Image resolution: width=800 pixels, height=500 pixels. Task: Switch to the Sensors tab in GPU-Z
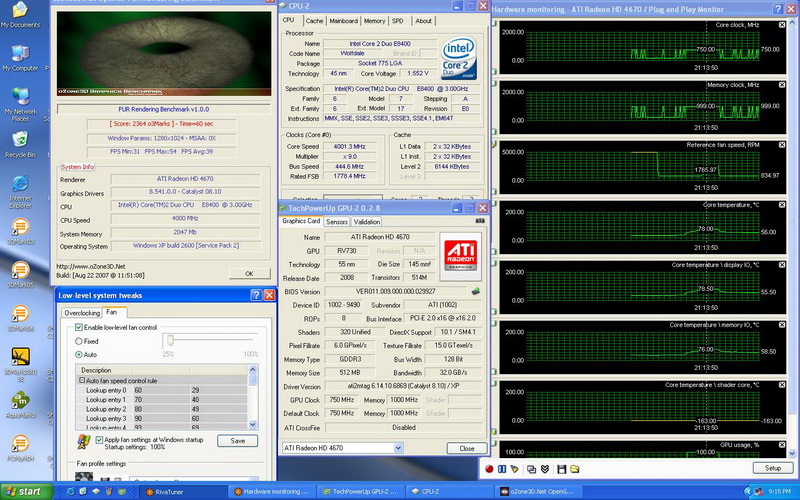[x=337, y=222]
